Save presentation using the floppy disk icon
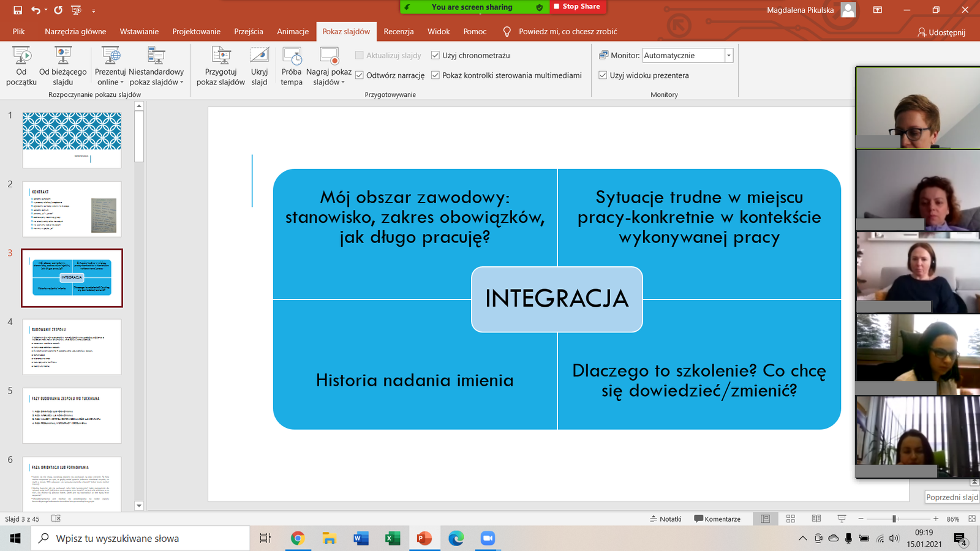This screenshot has height=551, width=980. click(18, 10)
